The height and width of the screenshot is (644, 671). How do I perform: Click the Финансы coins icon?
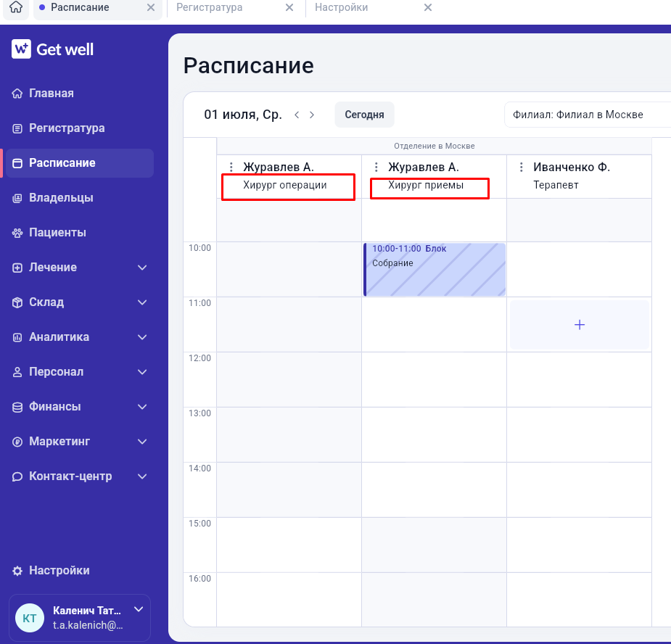tap(17, 407)
